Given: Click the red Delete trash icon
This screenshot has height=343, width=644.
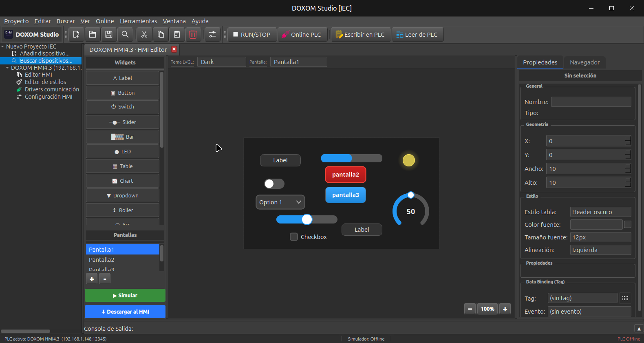Looking at the screenshot, I should point(193,35).
